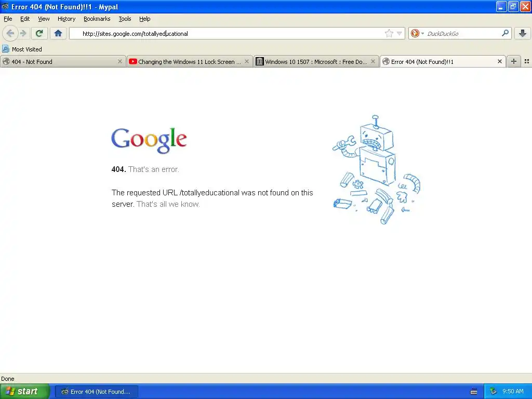Go back with the Back arrow button
Image resolution: width=532 pixels, height=399 pixels.
(10, 33)
